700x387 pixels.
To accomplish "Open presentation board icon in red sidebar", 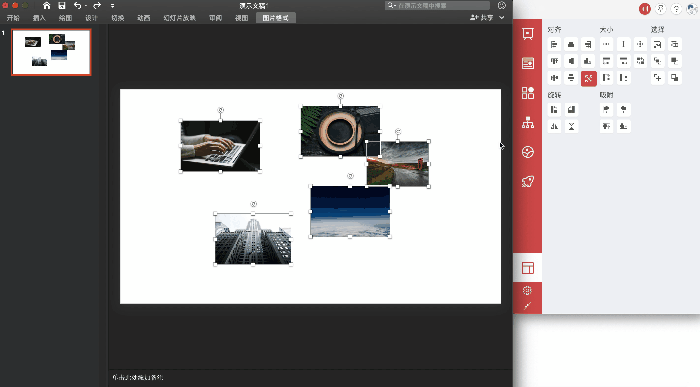I will pyautogui.click(x=528, y=34).
